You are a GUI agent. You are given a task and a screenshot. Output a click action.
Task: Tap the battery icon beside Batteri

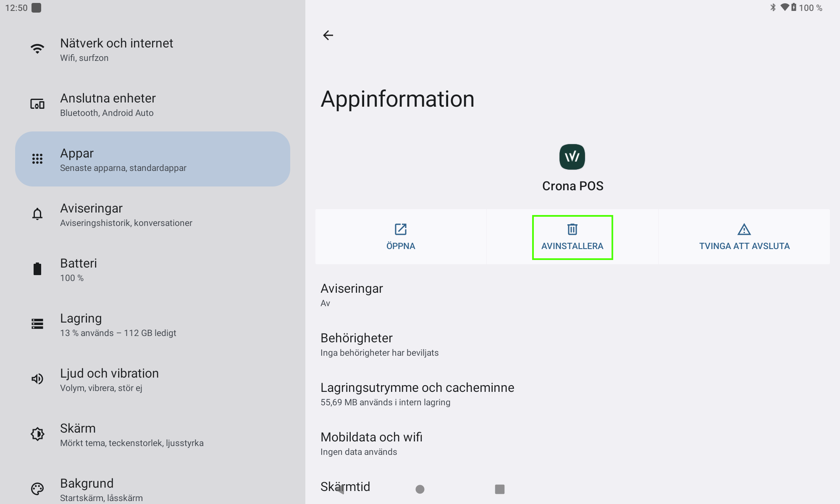[37, 269]
